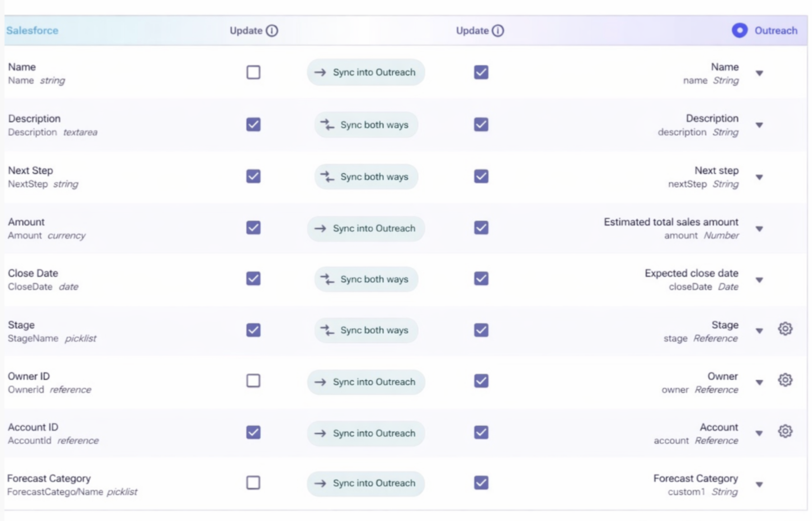Expand dropdown for Estimated total sales amount

point(760,229)
